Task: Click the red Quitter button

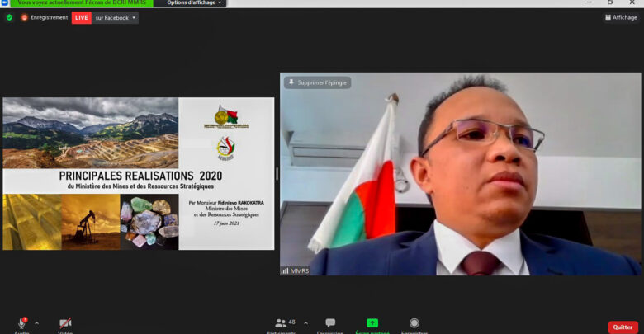Action: click(623, 327)
